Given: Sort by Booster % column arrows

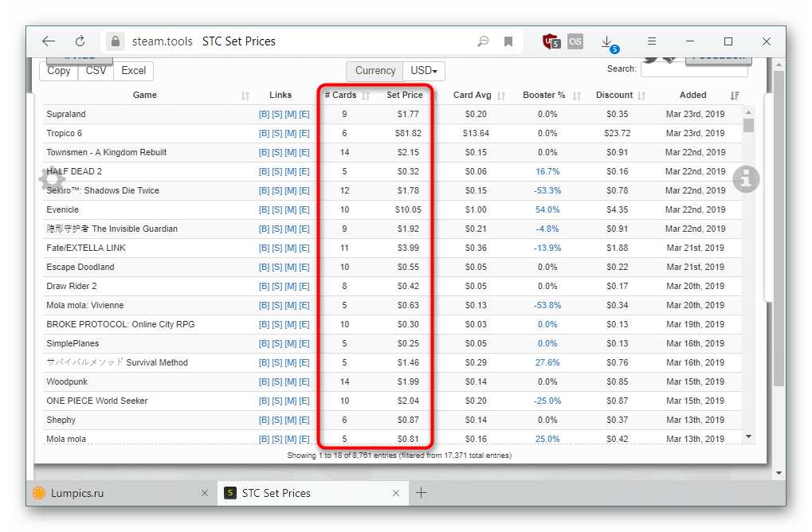Looking at the screenshot, I should 577,96.
